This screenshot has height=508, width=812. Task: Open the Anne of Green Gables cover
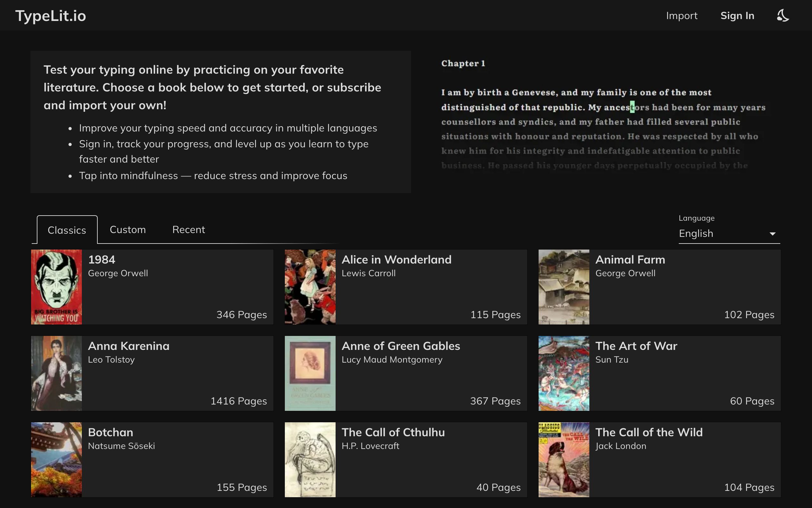click(x=310, y=373)
